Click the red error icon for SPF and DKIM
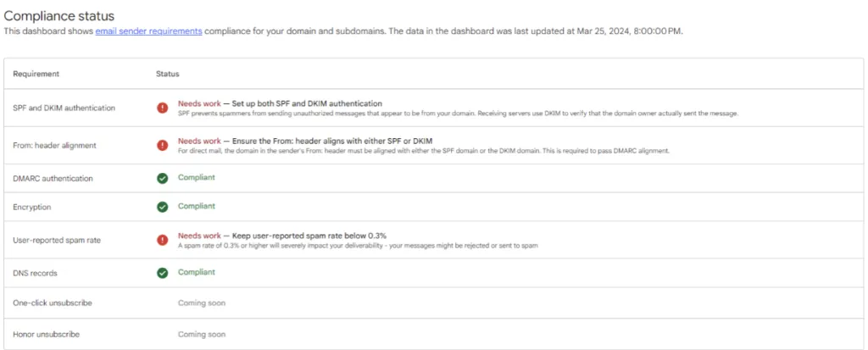Image resolution: width=868 pixels, height=350 pixels. click(x=162, y=108)
